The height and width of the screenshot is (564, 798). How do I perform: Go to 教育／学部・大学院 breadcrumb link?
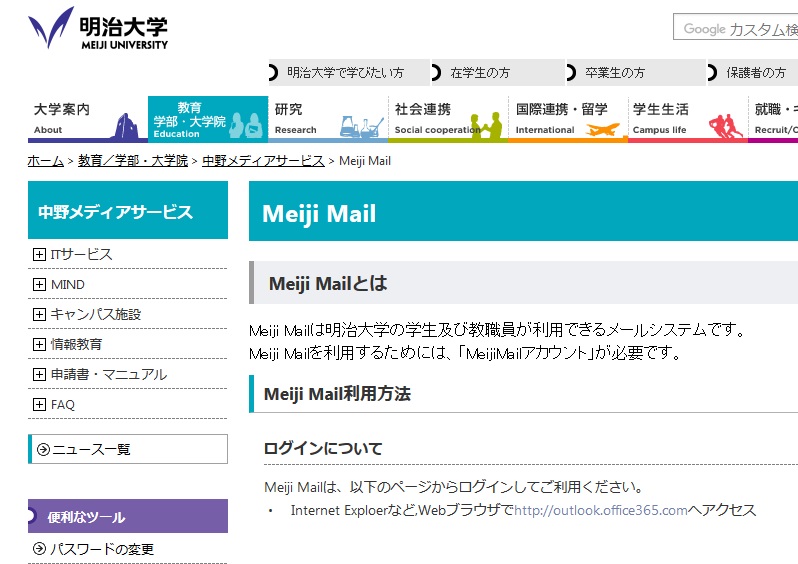tap(133, 161)
